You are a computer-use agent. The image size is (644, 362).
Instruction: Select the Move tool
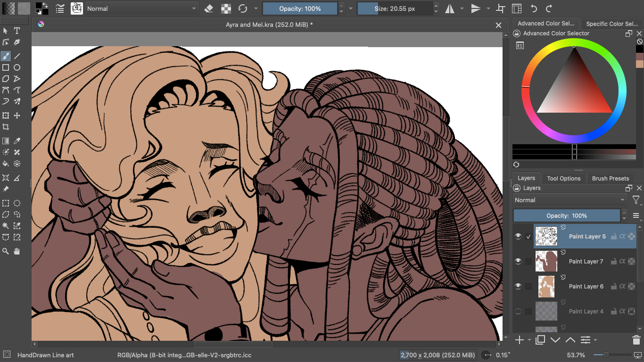coord(17,115)
